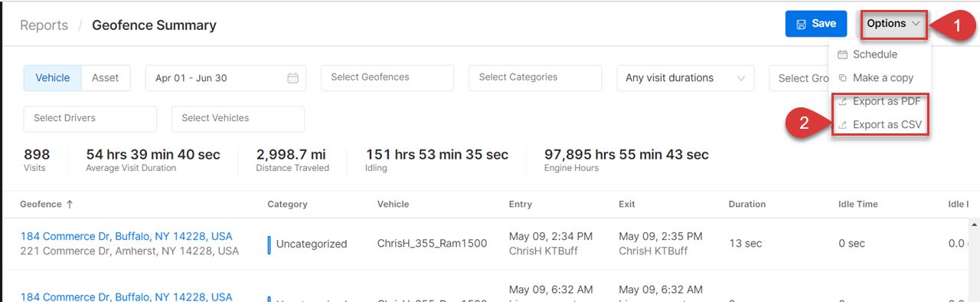Image resolution: width=980 pixels, height=302 pixels.
Task: Sort by the Geofence column arrow
Action: (x=70, y=205)
